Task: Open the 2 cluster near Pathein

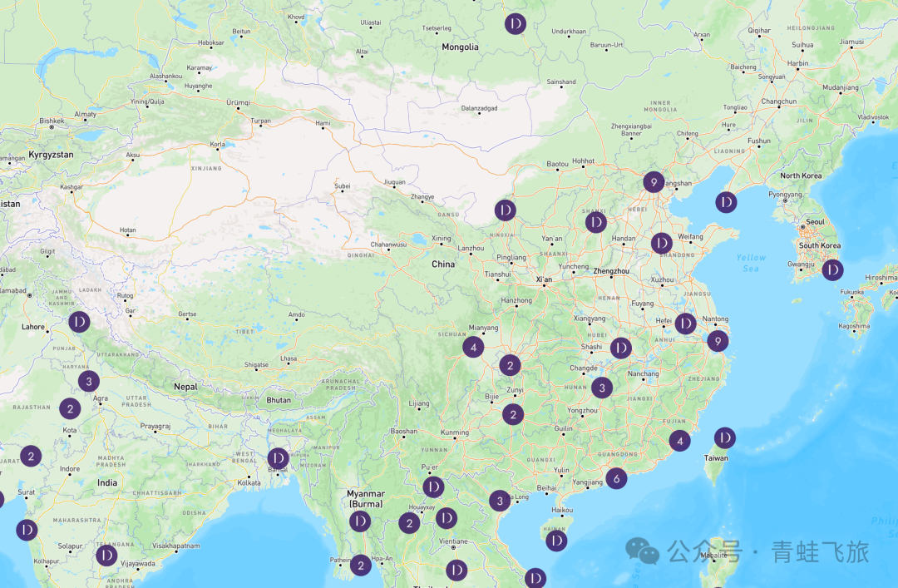Action: pyautogui.click(x=360, y=566)
